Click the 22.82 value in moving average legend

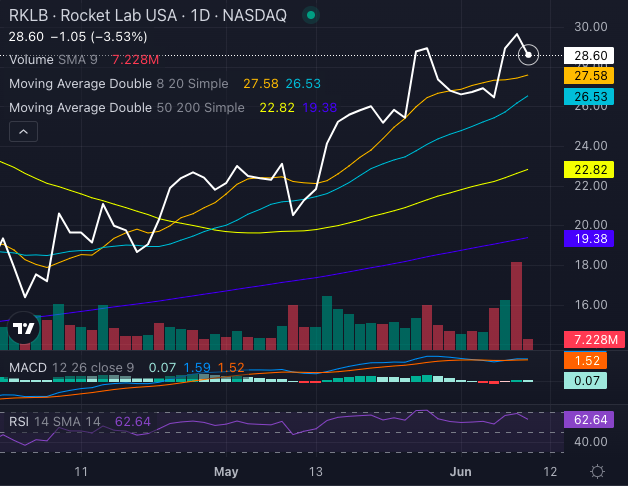277,108
